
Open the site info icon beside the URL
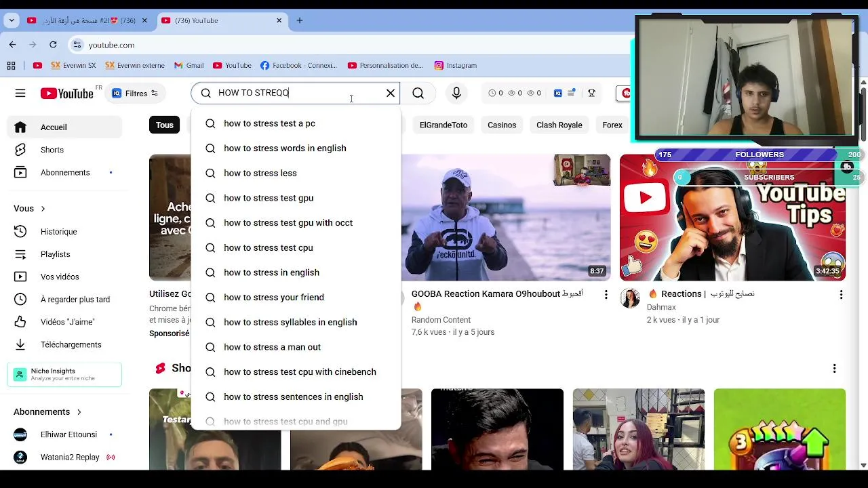[x=78, y=45]
